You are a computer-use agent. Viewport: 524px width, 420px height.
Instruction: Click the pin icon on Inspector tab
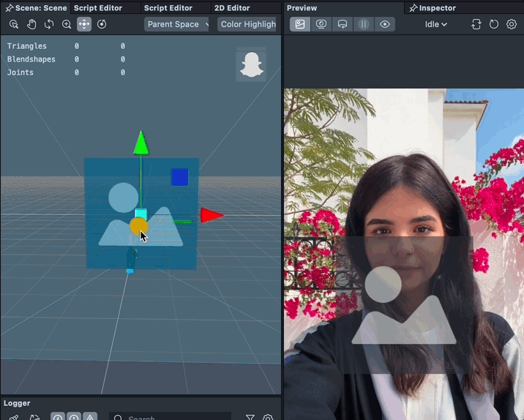tap(413, 8)
